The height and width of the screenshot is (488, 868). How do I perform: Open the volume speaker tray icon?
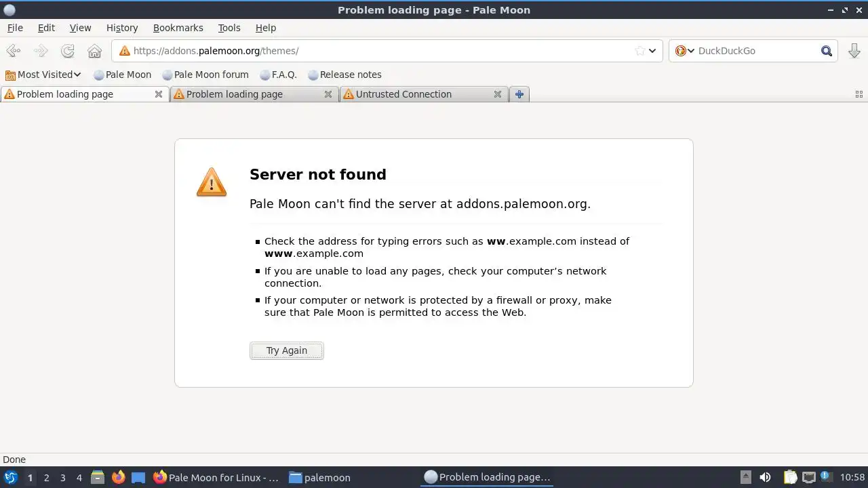pos(765,478)
